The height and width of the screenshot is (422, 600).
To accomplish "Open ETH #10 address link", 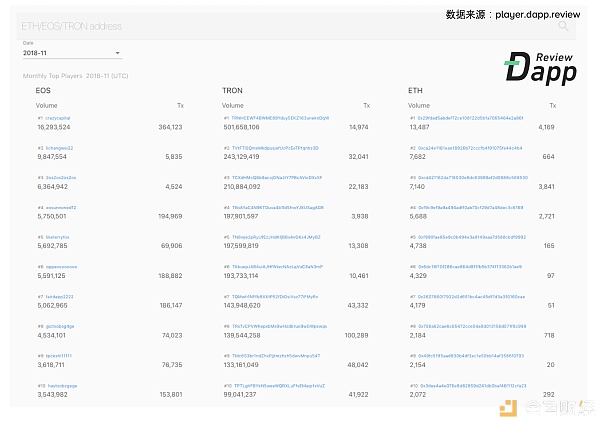I will (x=473, y=386).
